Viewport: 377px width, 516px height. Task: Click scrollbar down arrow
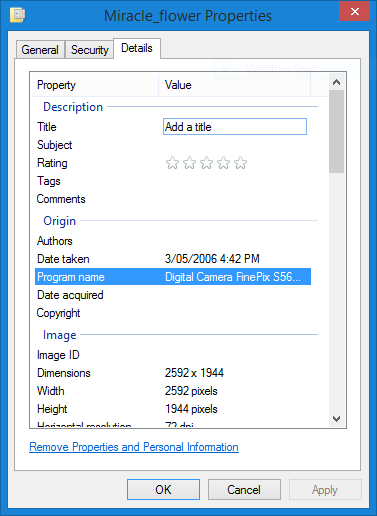point(336,418)
